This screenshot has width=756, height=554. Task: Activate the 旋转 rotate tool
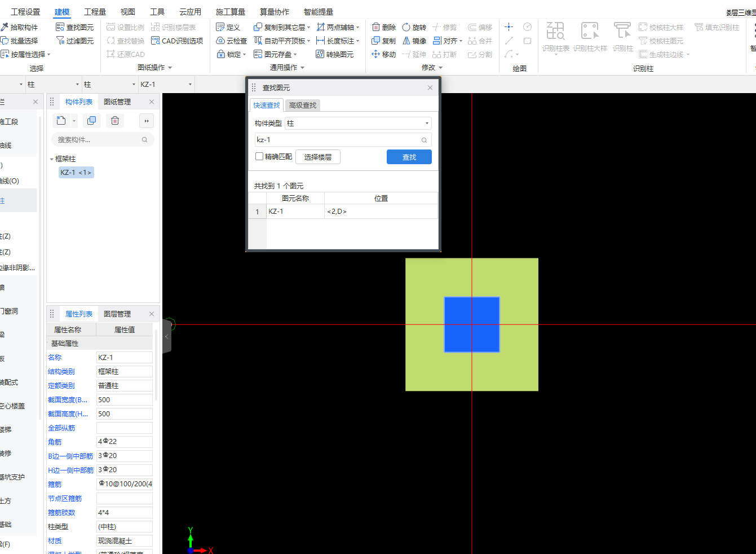[414, 27]
